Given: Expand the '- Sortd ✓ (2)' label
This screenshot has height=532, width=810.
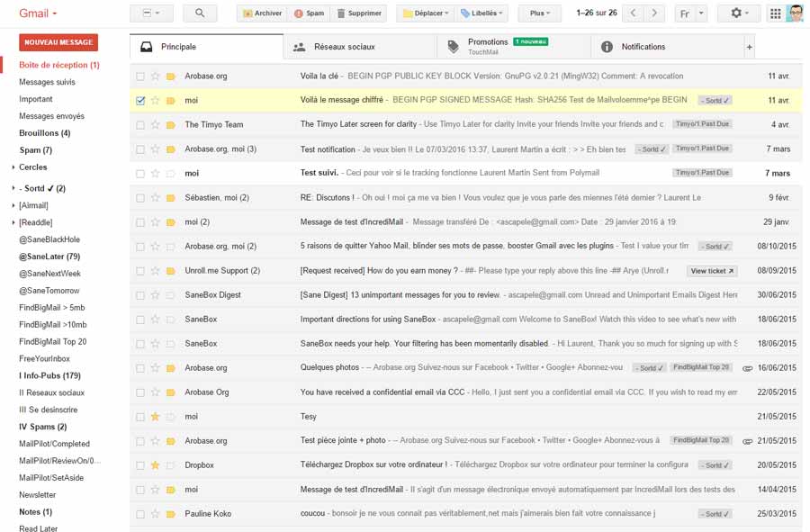Looking at the screenshot, I should (x=13, y=188).
